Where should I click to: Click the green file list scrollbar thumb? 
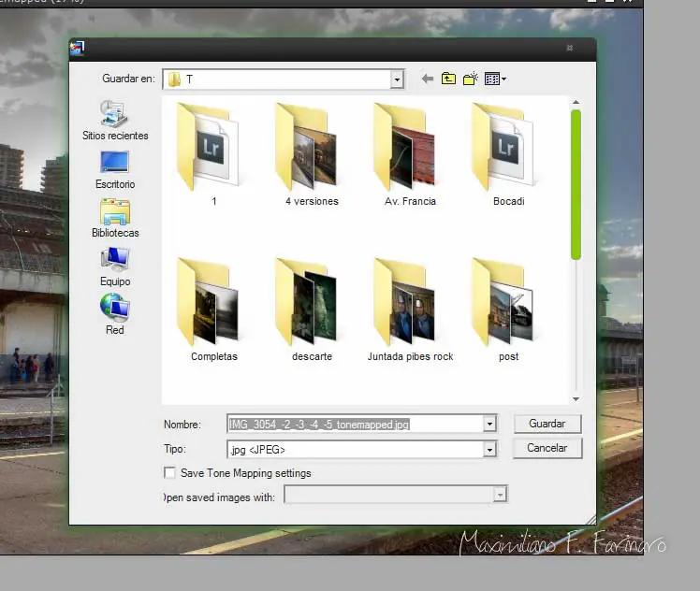[576, 184]
